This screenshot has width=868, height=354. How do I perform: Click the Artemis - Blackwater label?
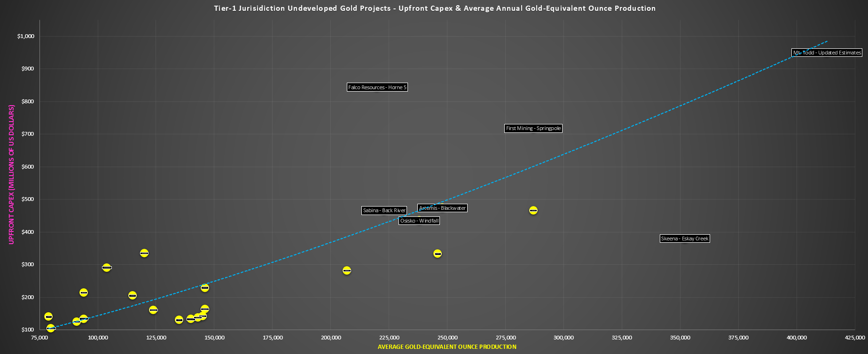(x=442, y=208)
